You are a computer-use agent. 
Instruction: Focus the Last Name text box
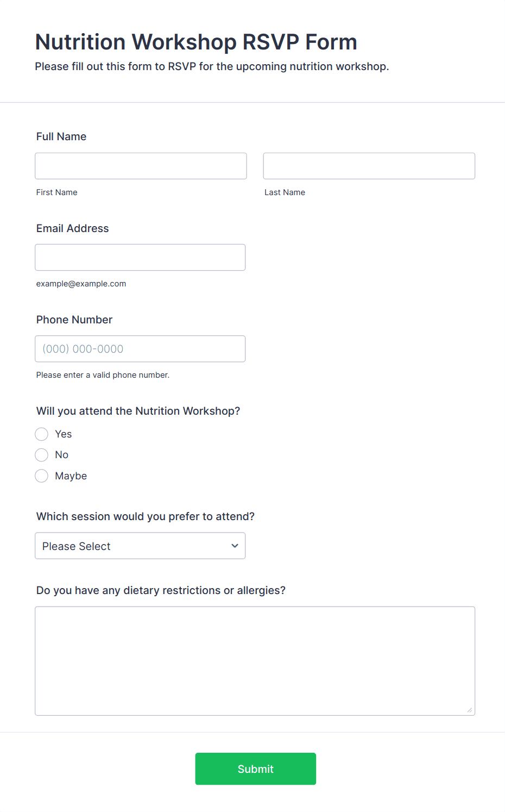[369, 166]
